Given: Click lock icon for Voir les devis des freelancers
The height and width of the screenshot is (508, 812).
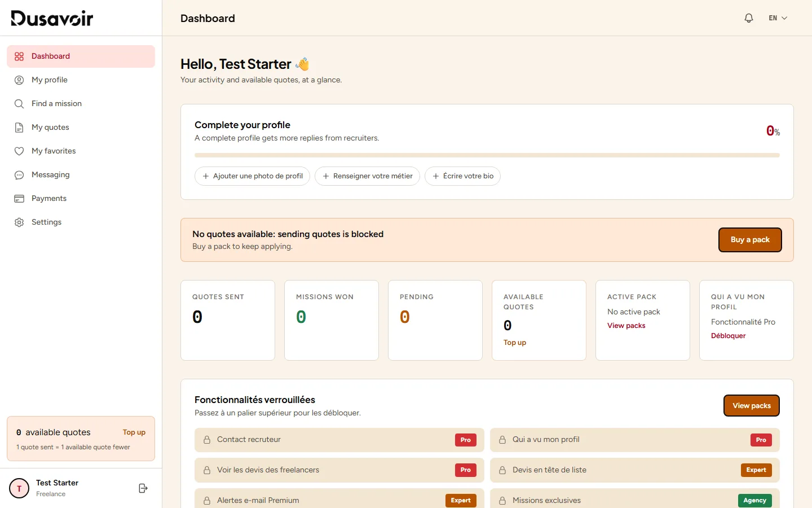Looking at the screenshot, I should 207,470.
